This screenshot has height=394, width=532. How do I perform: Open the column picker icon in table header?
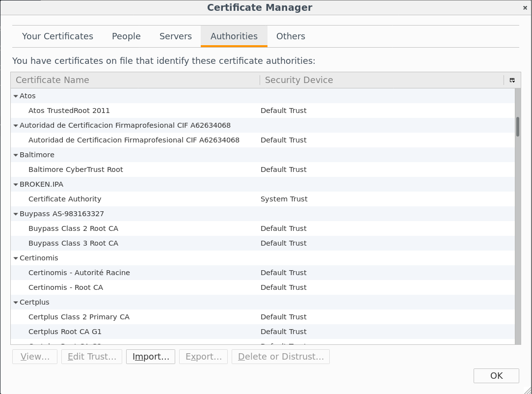[512, 80]
